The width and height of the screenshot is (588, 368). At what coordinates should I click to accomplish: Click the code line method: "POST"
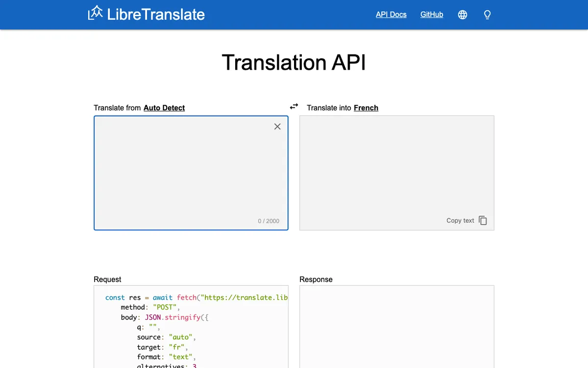(151, 308)
